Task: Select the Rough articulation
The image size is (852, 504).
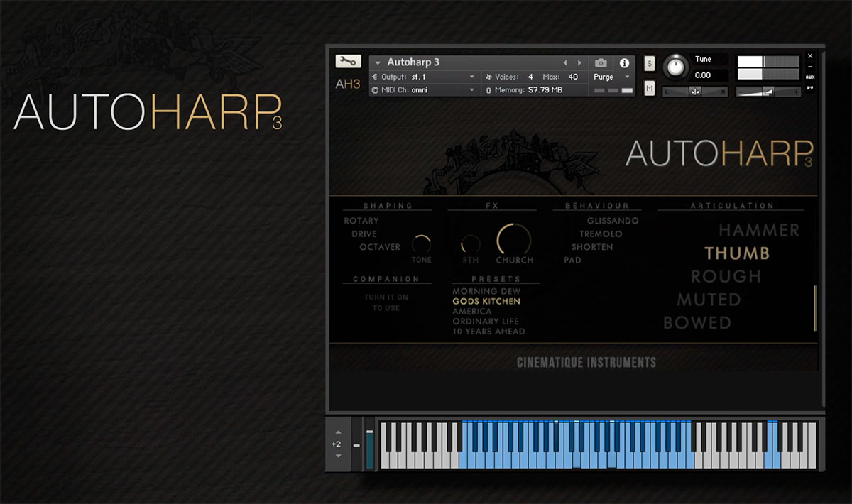Action: click(726, 276)
